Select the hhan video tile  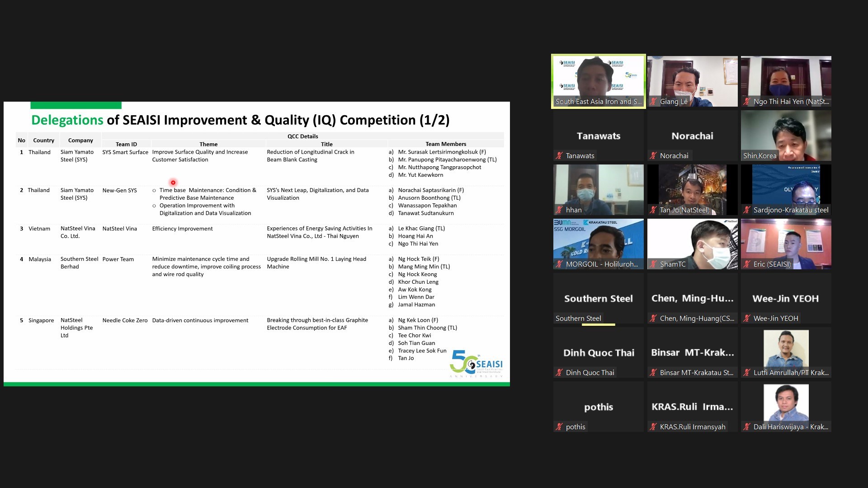[x=598, y=190]
